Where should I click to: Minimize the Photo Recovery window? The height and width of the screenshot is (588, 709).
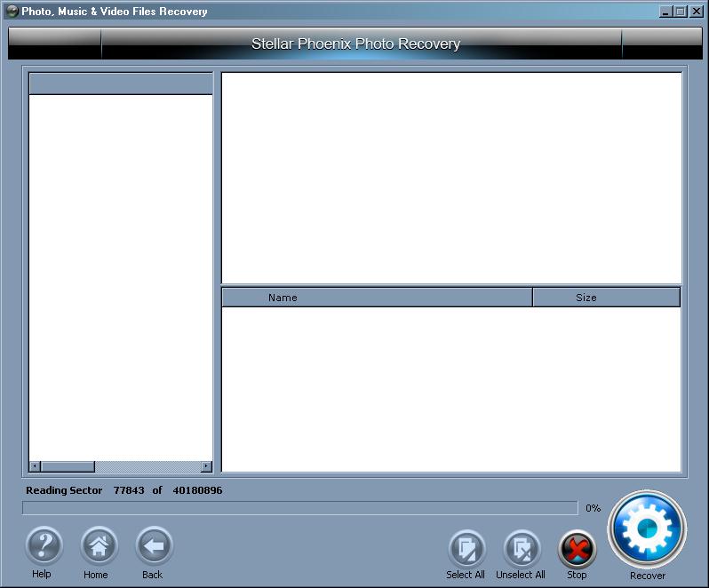666,12
